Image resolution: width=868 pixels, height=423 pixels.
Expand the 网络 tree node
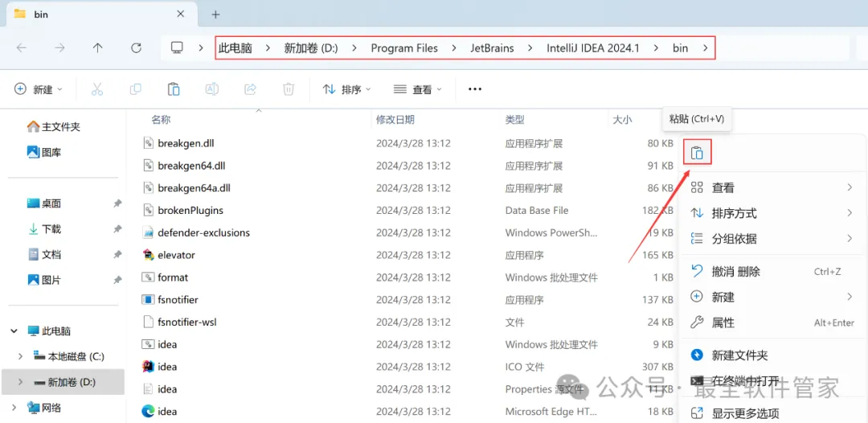(x=14, y=408)
